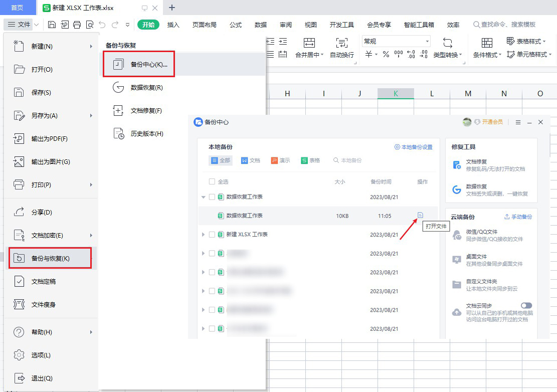Open the 文件 menu dropdown arrow

click(37, 25)
